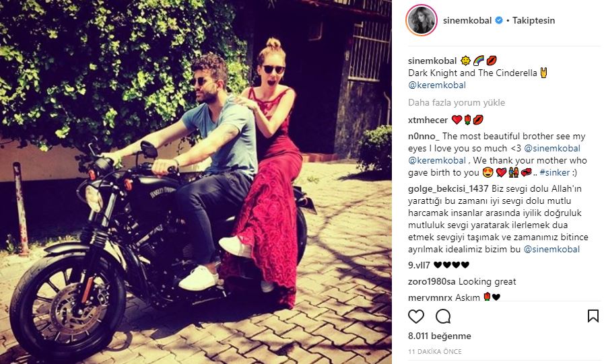The height and width of the screenshot is (364, 604).
Task: Toggle the Takiptesin following status
Action: [533, 20]
